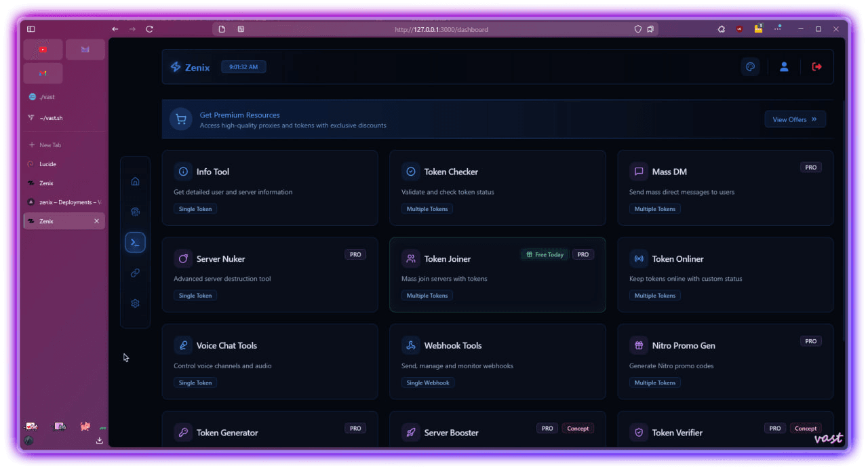The image size is (868, 470).
Task: Open the user profile icon
Action: [784, 66]
